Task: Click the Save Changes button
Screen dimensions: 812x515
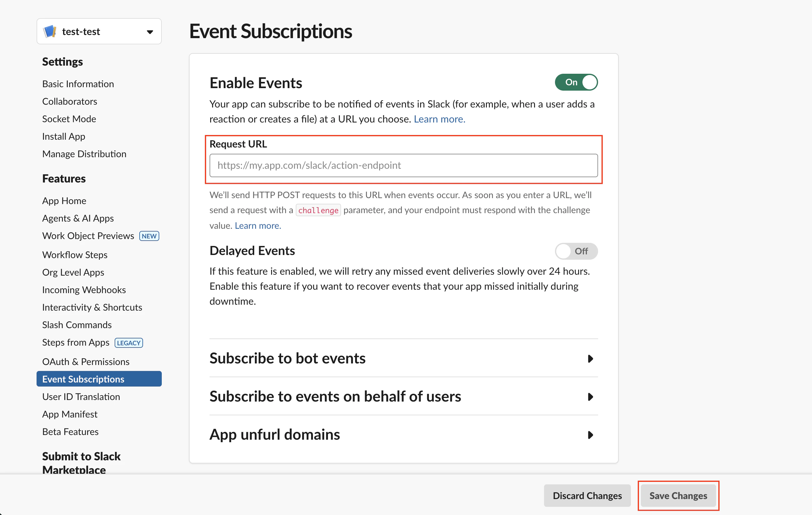Action: (678, 495)
